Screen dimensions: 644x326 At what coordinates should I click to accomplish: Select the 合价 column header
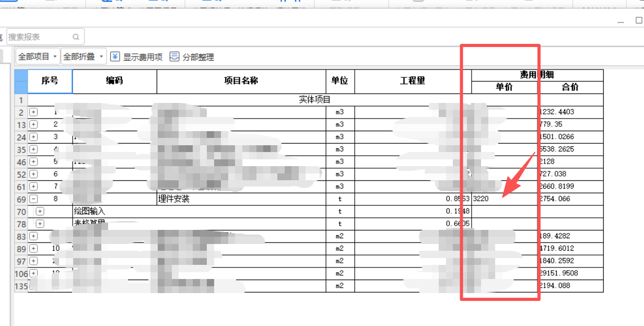pos(571,87)
